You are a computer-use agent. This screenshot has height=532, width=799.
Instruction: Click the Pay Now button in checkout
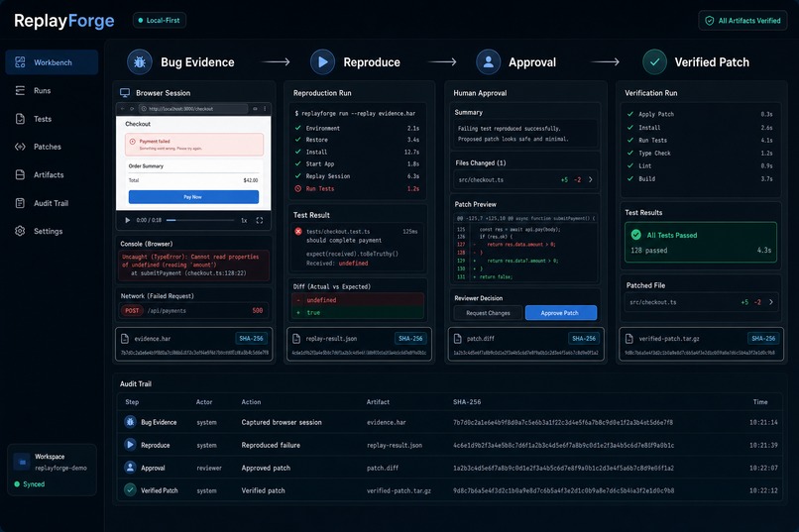193,197
